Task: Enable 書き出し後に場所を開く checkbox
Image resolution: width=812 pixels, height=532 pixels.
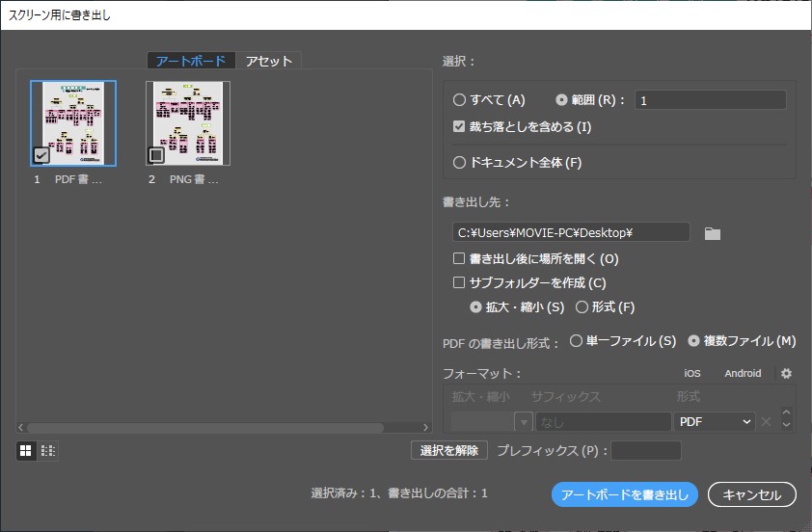Action: (x=460, y=258)
